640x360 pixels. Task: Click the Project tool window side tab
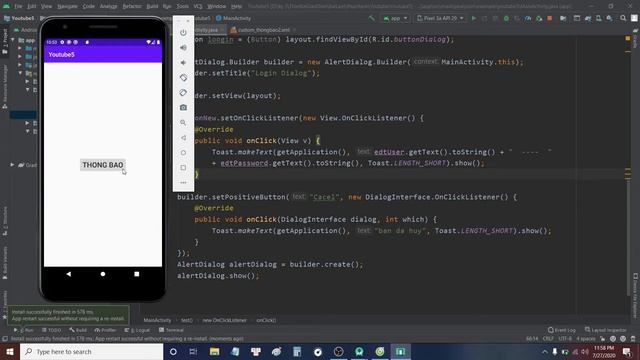(5, 41)
